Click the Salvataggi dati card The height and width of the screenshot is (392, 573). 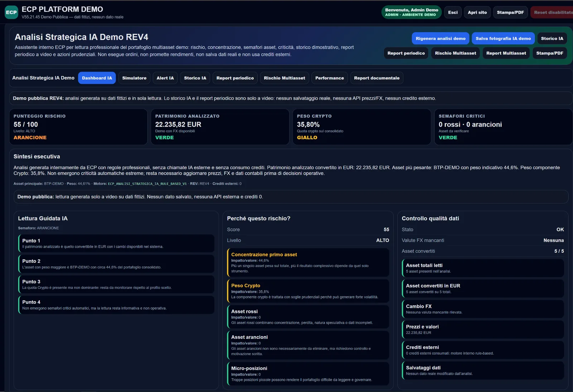click(483, 370)
